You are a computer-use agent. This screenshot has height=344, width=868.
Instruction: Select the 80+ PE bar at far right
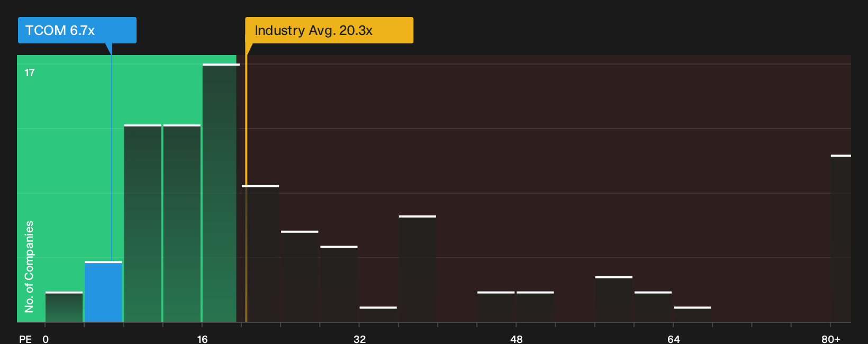point(841,238)
